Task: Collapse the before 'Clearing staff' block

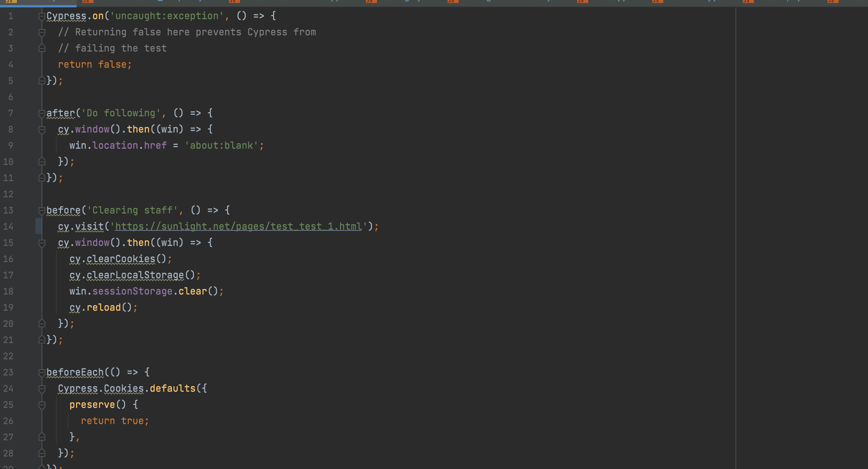Action: click(42, 210)
